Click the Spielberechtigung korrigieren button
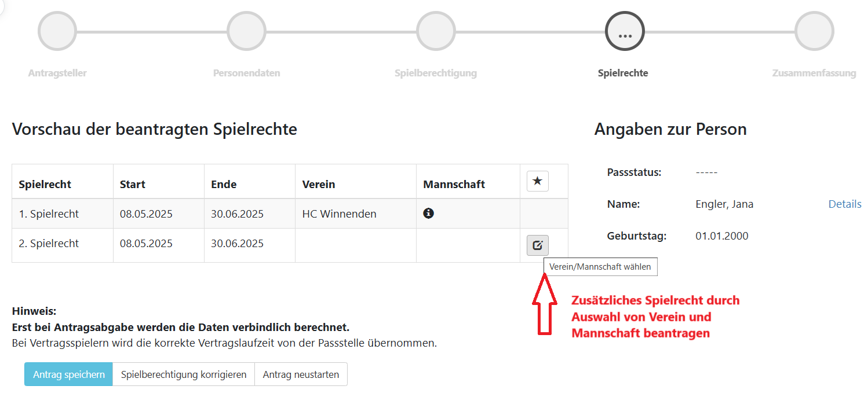 click(x=184, y=374)
